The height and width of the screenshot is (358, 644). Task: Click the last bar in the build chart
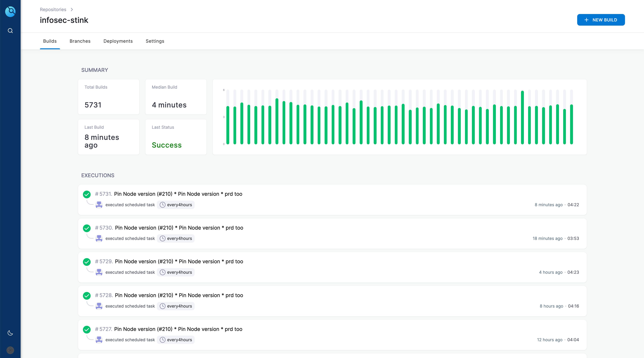point(571,124)
